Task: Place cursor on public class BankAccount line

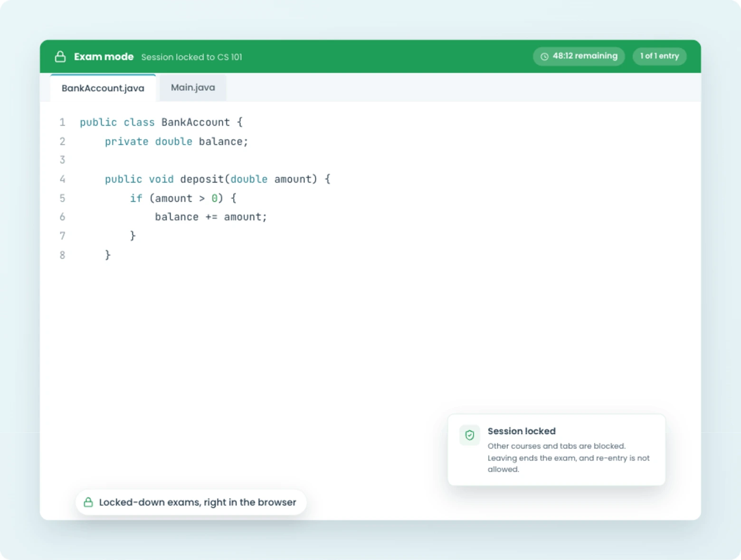Action: (161, 122)
